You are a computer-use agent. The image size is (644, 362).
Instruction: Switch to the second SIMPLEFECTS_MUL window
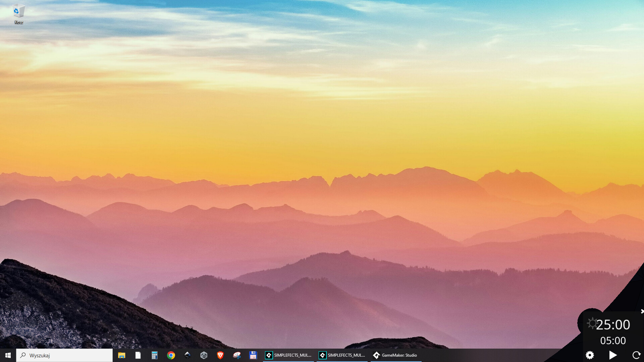[x=343, y=355]
